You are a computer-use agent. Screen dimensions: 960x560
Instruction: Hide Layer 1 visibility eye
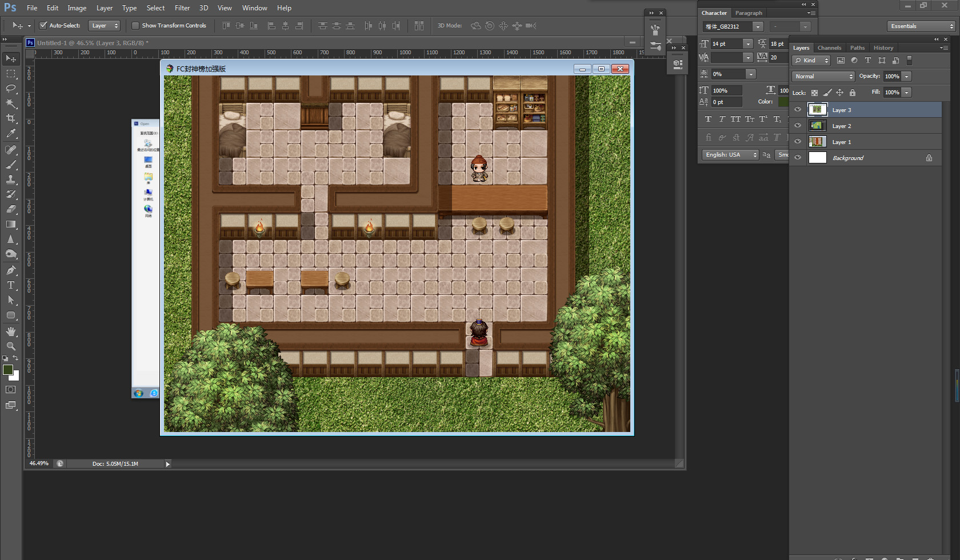tap(798, 142)
